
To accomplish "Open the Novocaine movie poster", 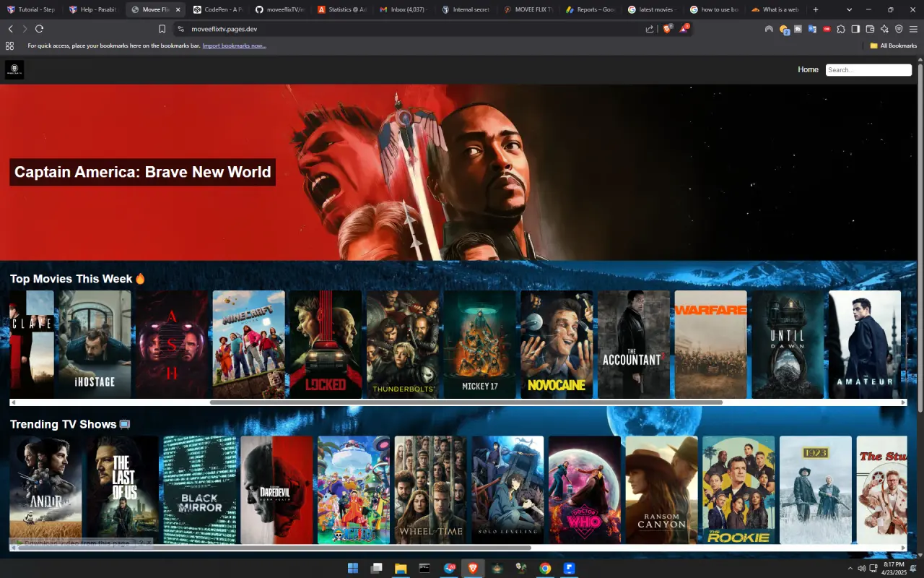I will (557, 345).
